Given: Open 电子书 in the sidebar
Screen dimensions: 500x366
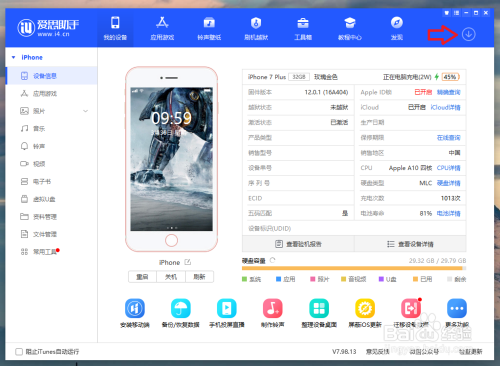Looking at the screenshot, I should tap(52, 182).
